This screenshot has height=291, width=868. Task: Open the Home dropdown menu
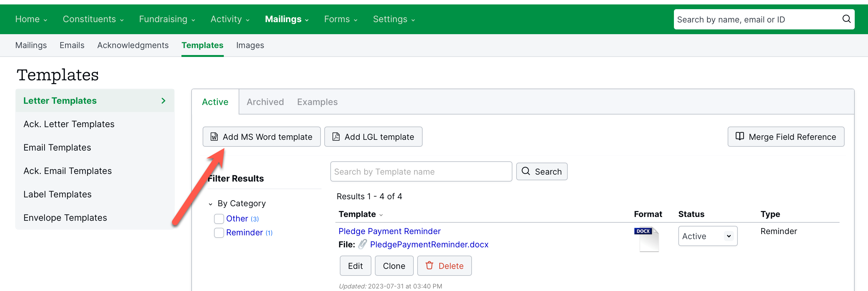tap(31, 19)
